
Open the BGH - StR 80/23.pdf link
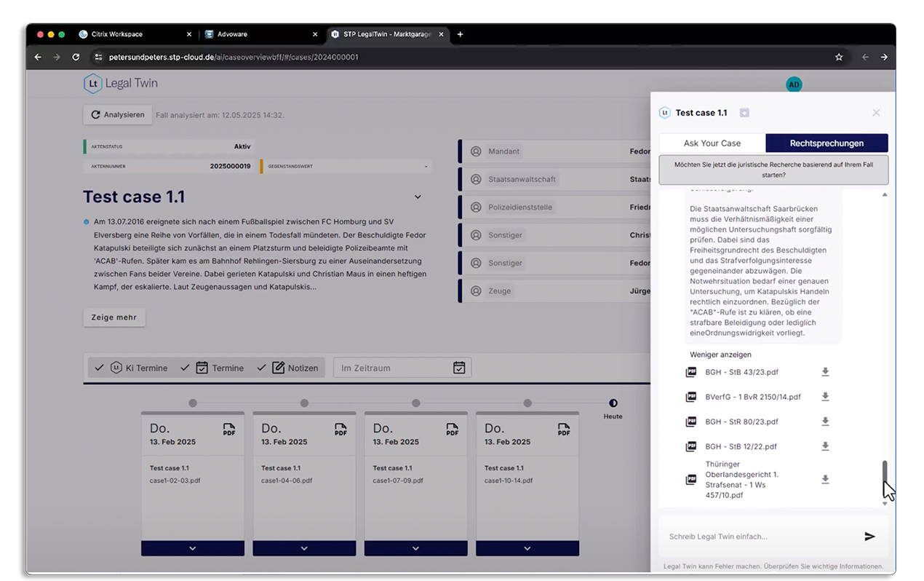pyautogui.click(x=741, y=422)
